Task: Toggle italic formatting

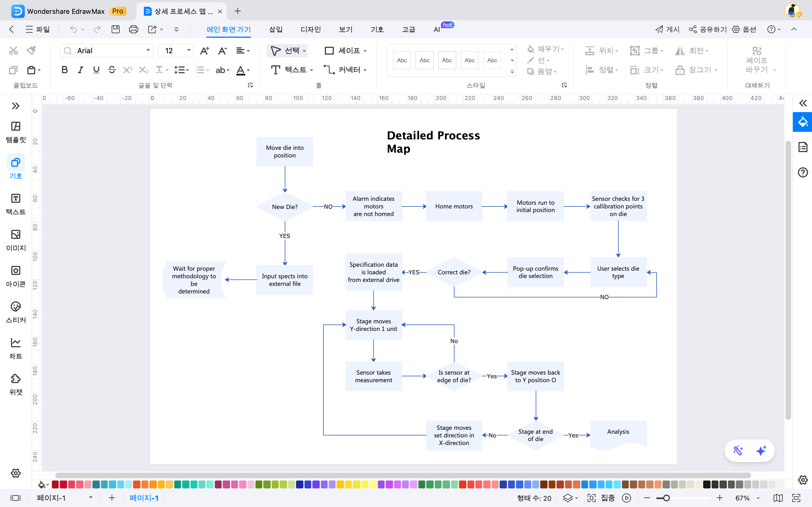Action: point(81,70)
